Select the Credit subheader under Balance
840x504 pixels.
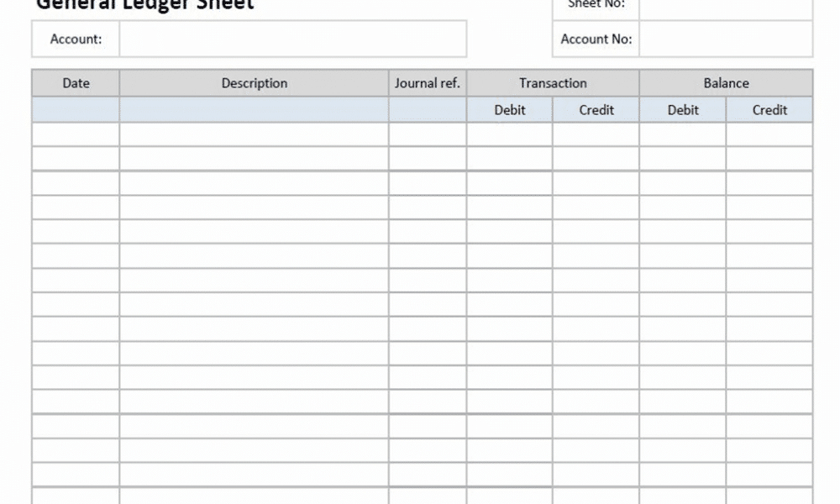tap(769, 110)
